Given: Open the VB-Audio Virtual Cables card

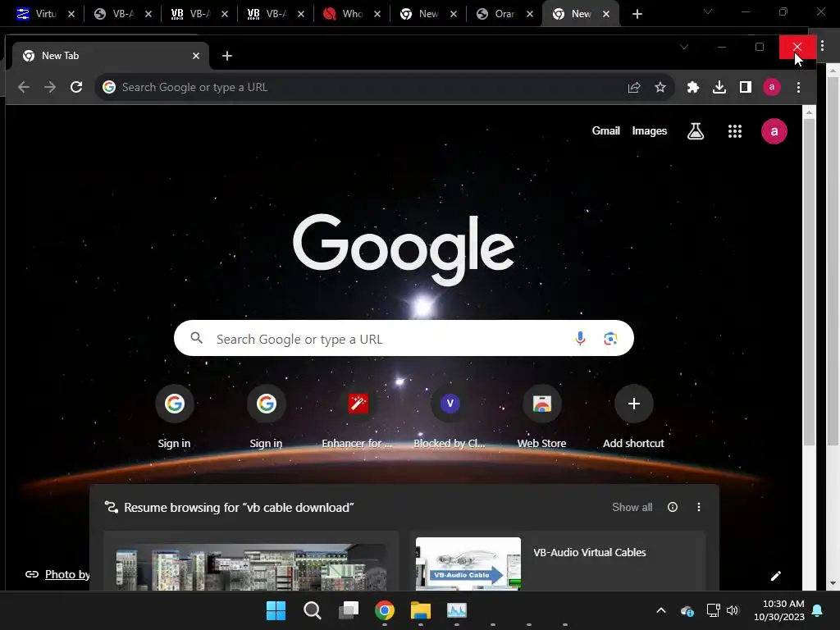Looking at the screenshot, I should [x=558, y=561].
